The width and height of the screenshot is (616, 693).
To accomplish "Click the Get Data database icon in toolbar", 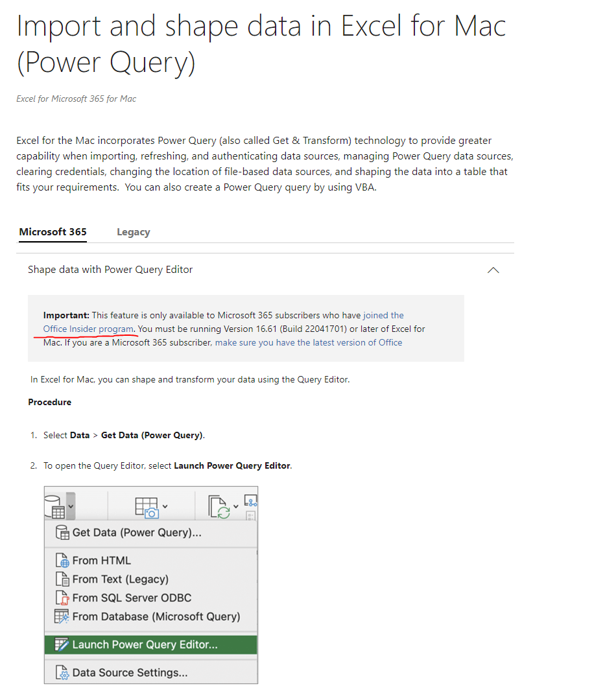I will tap(55, 506).
